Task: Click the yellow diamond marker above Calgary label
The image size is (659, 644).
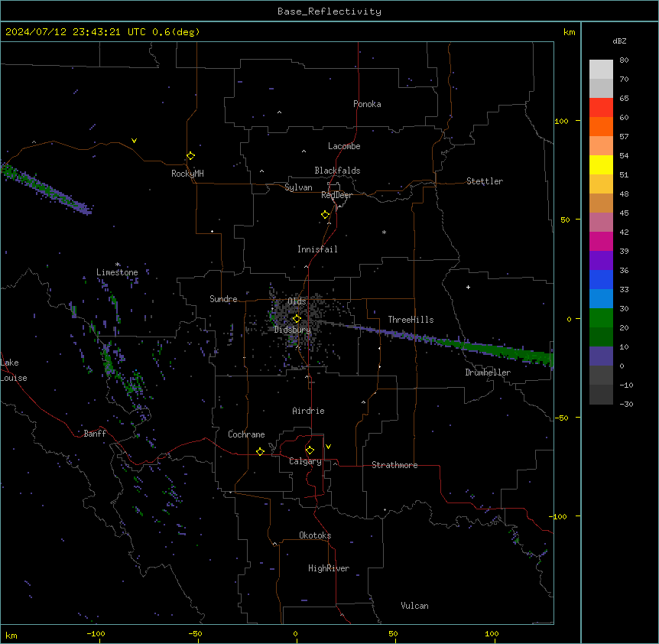Action: (310, 450)
